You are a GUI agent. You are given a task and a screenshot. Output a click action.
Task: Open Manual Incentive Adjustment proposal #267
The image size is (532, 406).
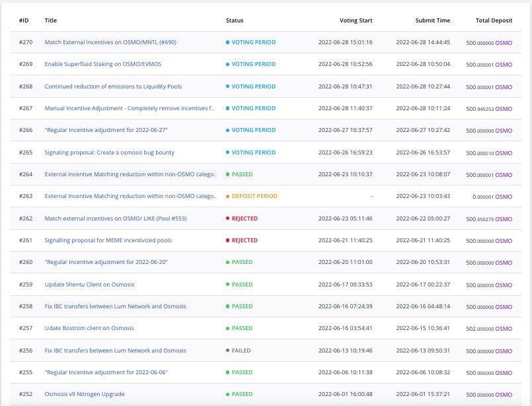[x=130, y=108]
